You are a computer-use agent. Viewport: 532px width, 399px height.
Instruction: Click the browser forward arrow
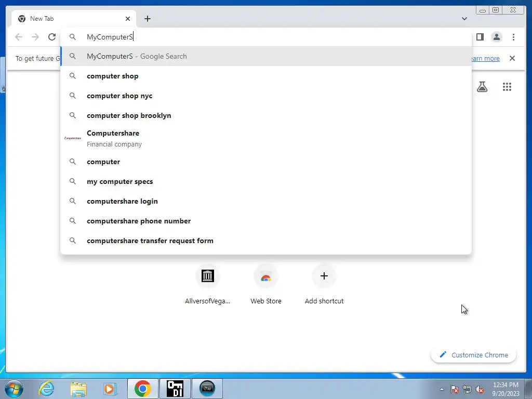point(35,37)
